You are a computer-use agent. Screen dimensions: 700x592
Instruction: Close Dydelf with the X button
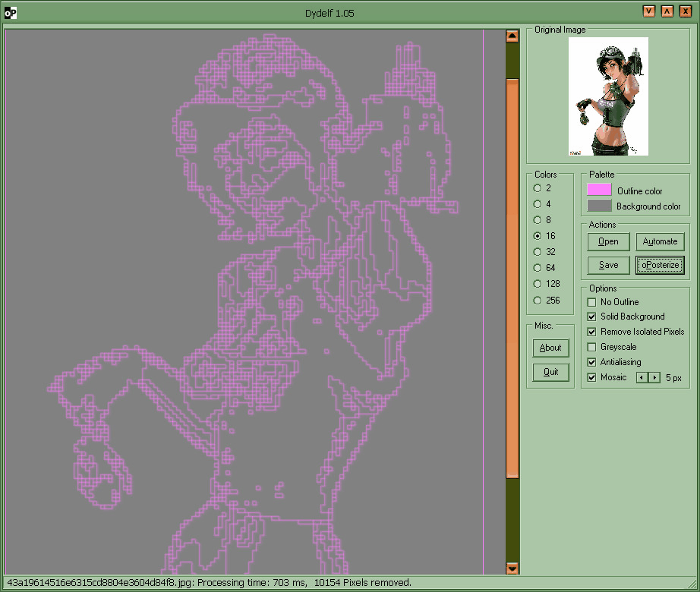click(686, 11)
